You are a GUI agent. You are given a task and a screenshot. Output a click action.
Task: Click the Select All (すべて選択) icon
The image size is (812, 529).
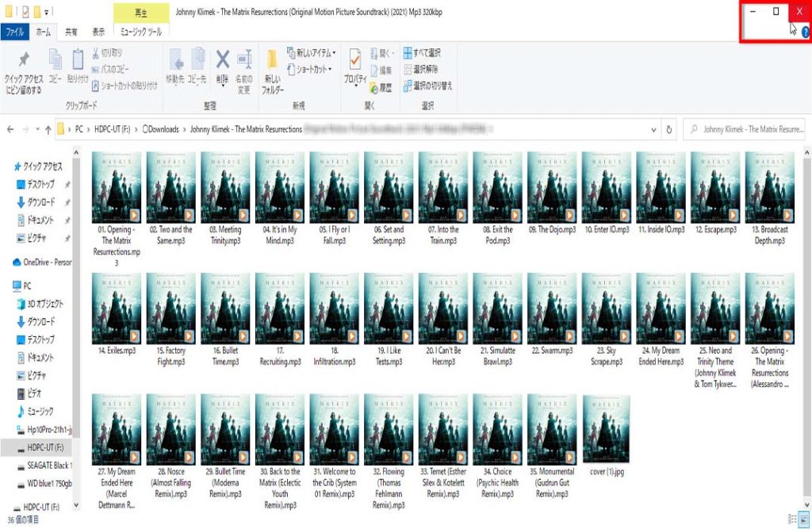[408, 52]
